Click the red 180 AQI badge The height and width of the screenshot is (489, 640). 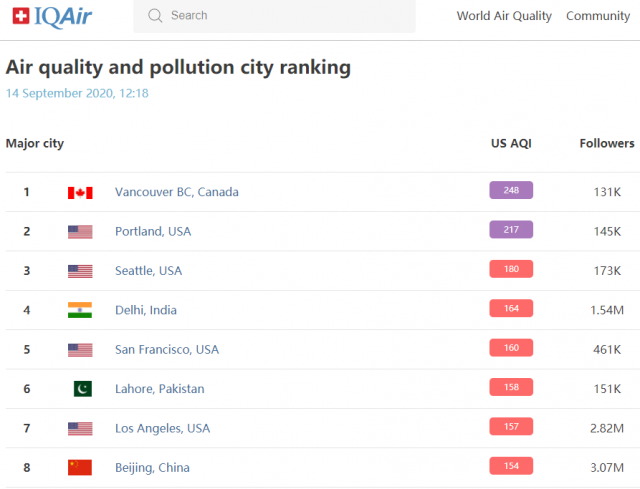click(x=511, y=269)
